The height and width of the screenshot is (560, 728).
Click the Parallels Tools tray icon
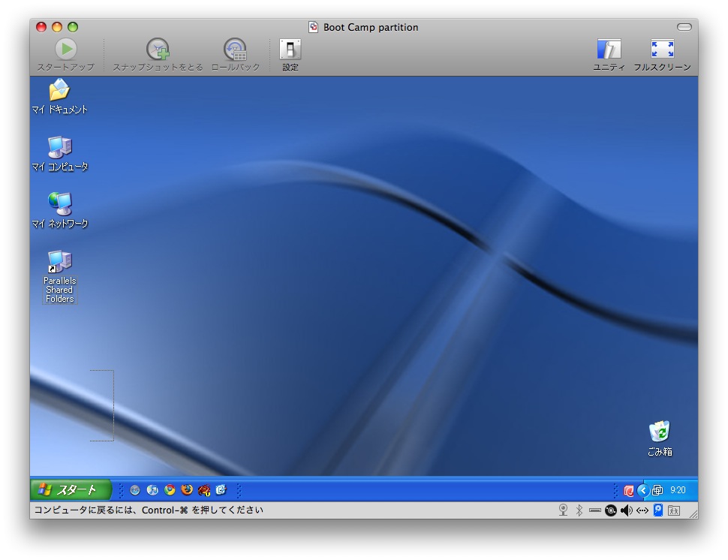(x=657, y=490)
